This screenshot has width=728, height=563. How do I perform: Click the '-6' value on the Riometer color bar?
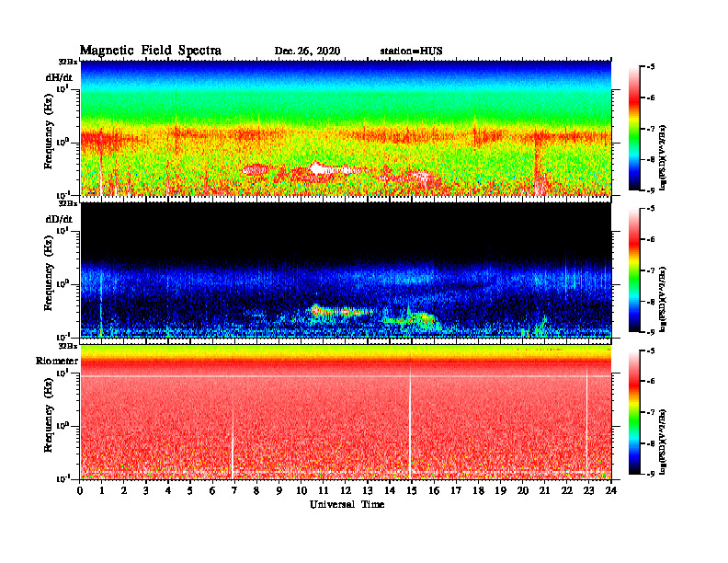[650, 382]
